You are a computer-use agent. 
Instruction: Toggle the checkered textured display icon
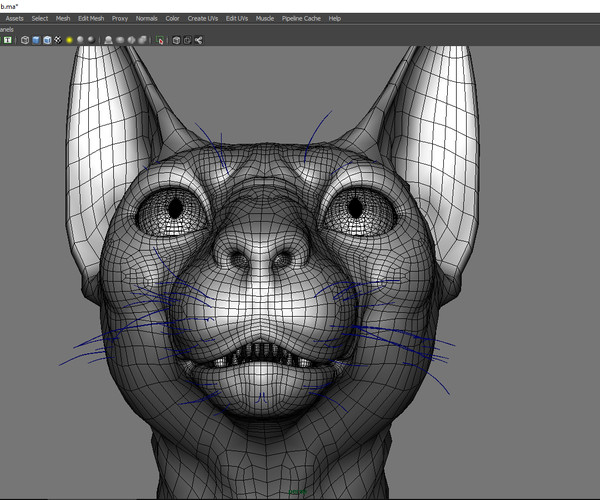tap(57, 40)
